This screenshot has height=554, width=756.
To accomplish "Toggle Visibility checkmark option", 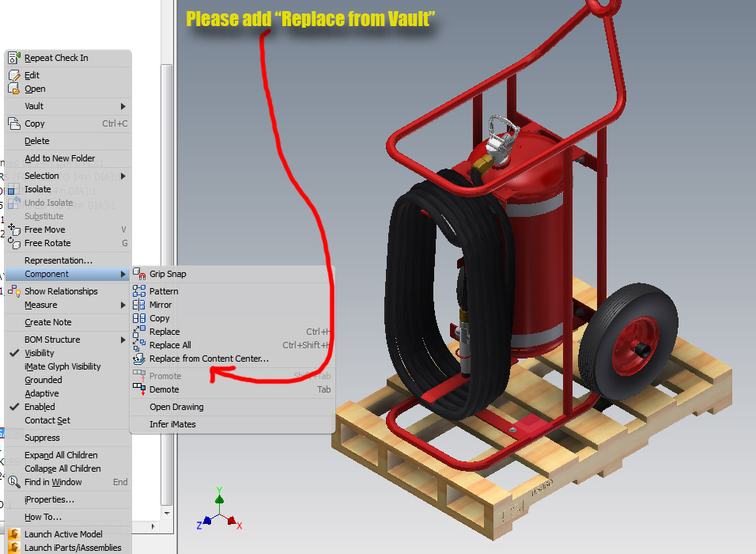I will (67, 353).
